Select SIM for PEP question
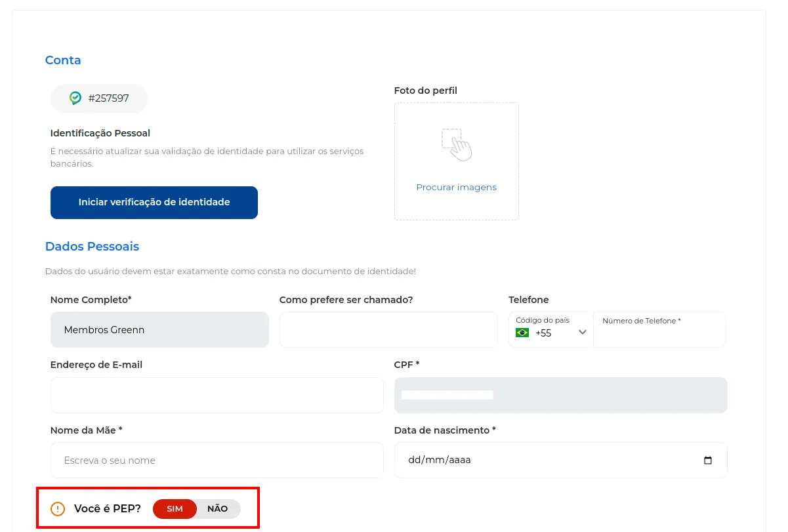 (175, 508)
